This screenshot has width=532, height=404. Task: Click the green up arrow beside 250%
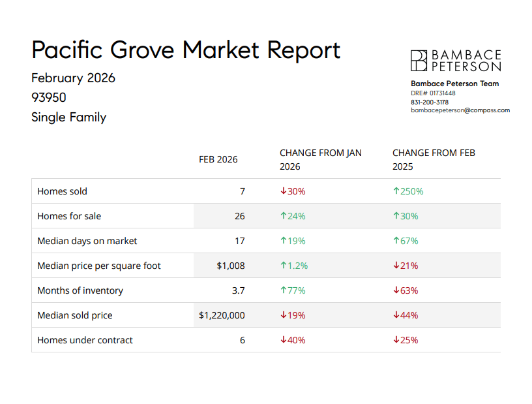396,191
